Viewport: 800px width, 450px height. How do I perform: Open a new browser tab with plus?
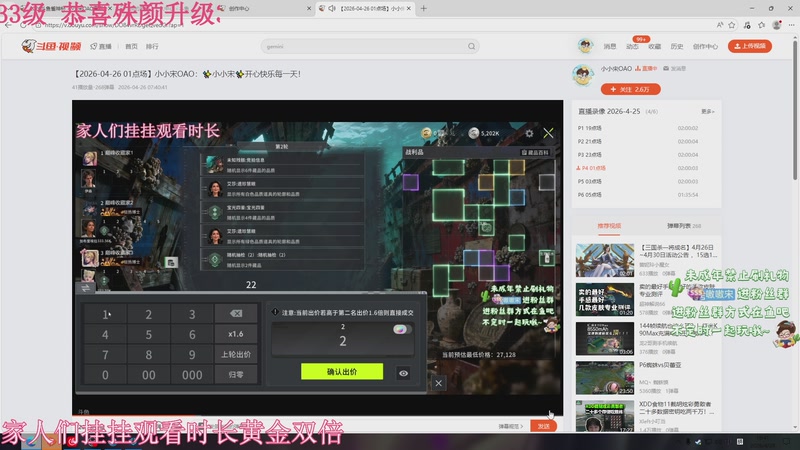423,8
